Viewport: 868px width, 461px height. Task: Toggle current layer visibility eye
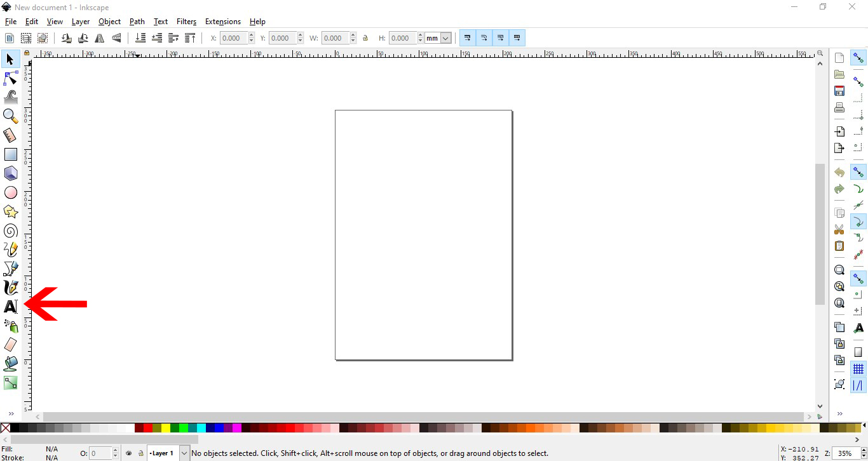[x=129, y=453]
